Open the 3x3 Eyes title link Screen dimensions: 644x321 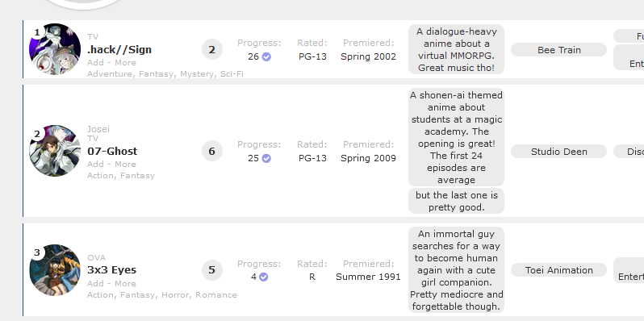coord(111,270)
